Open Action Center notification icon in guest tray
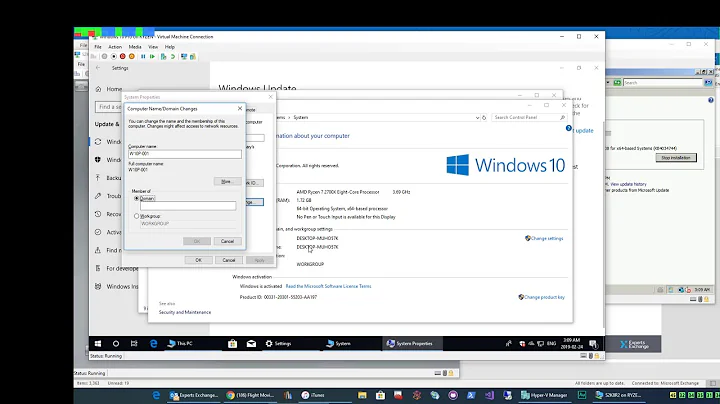Image resolution: width=720 pixels, height=404 pixels. pos(593,343)
